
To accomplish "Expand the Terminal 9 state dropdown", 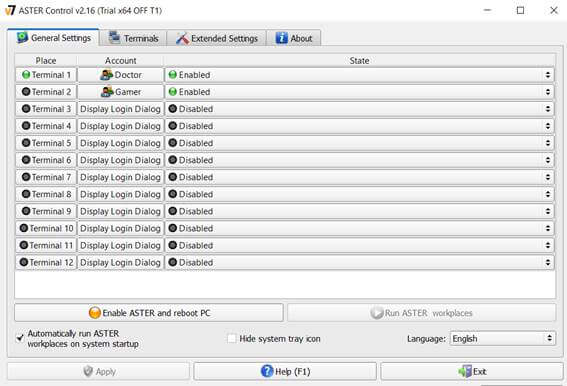I will coord(359,211).
